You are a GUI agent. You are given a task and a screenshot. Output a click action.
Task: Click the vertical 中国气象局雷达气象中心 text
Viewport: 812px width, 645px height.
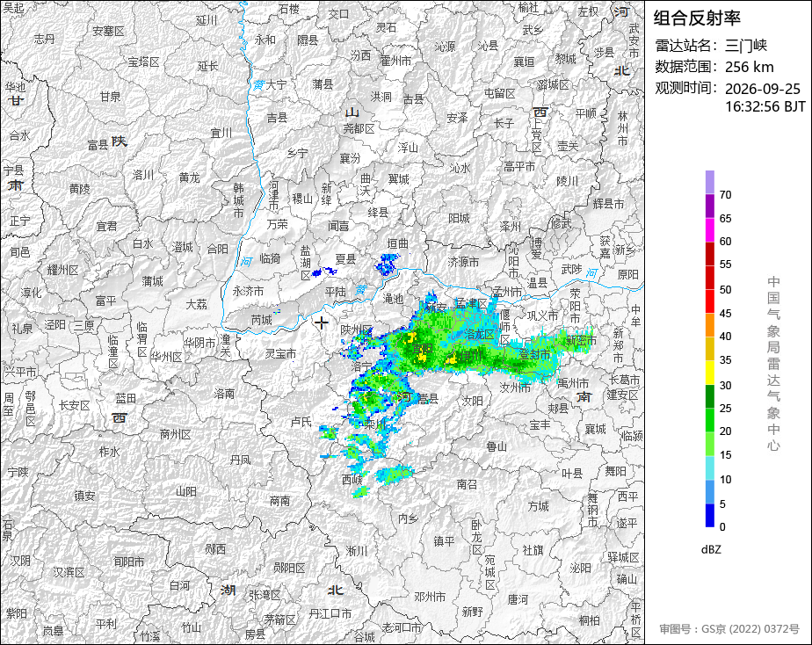[773, 364]
